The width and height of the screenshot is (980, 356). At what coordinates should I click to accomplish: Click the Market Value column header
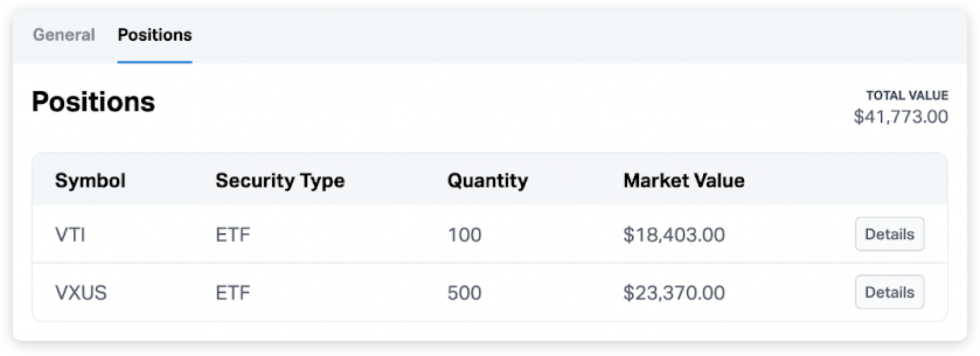point(684,180)
